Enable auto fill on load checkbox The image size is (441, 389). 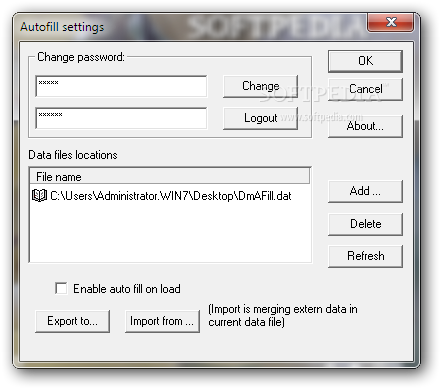tap(61, 288)
